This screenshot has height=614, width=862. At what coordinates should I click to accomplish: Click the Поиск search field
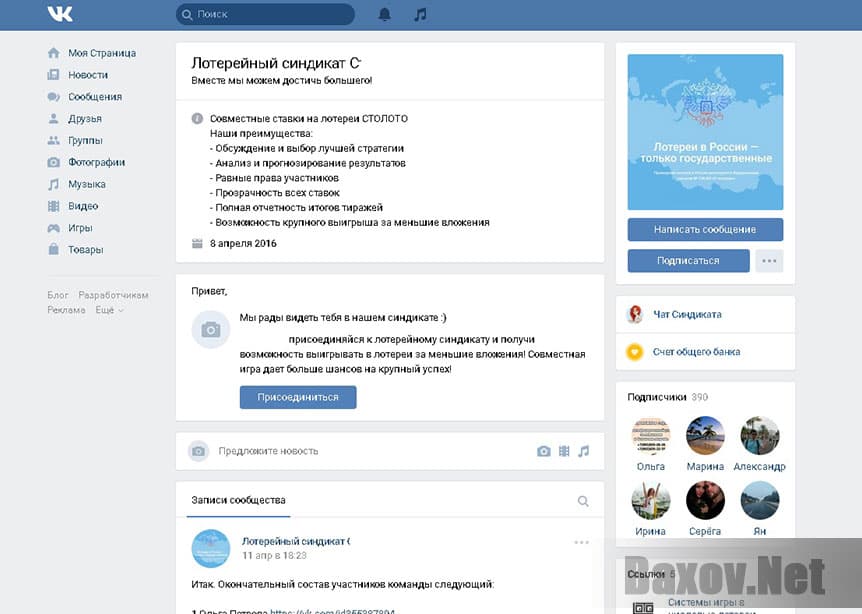270,14
